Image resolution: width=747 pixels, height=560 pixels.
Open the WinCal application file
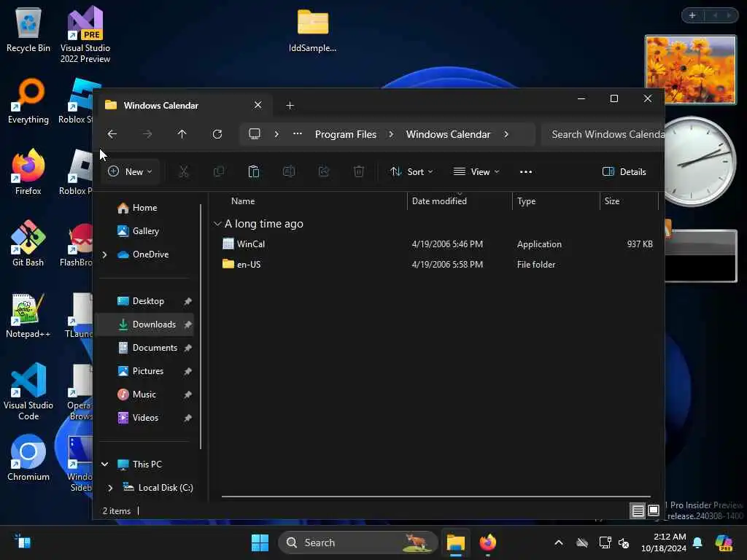(x=251, y=244)
